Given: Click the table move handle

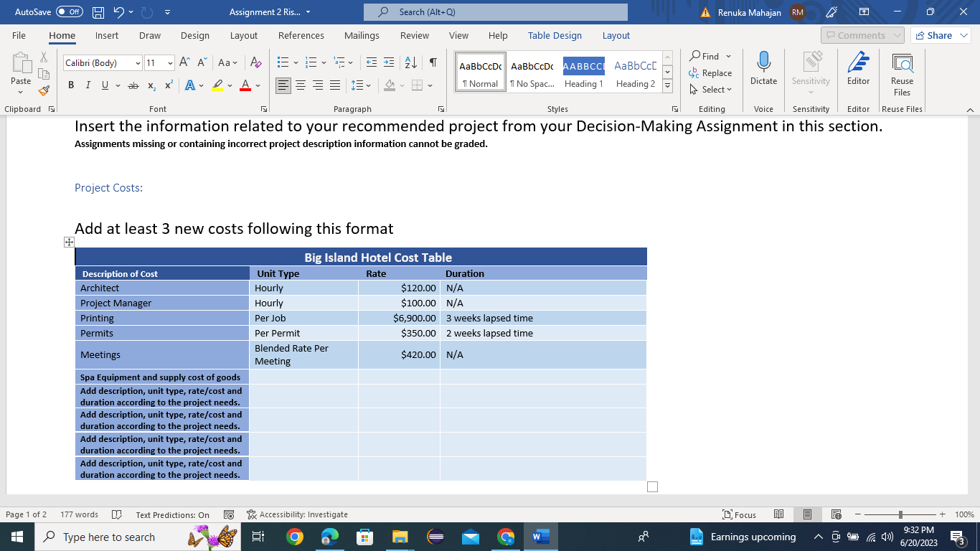Looking at the screenshot, I should tap(69, 242).
